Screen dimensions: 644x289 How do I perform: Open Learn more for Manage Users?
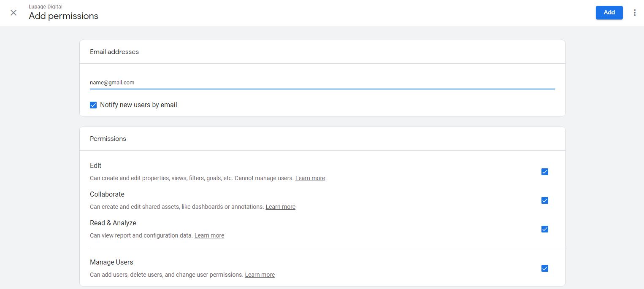pyautogui.click(x=260, y=275)
